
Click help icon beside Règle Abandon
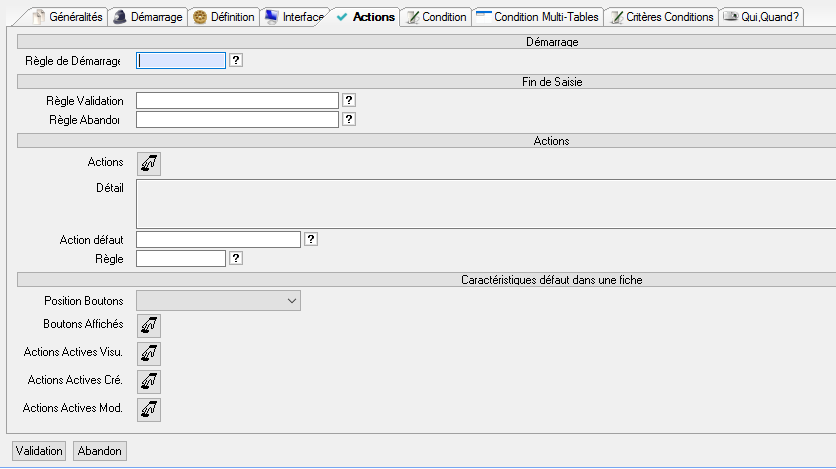[349, 120]
